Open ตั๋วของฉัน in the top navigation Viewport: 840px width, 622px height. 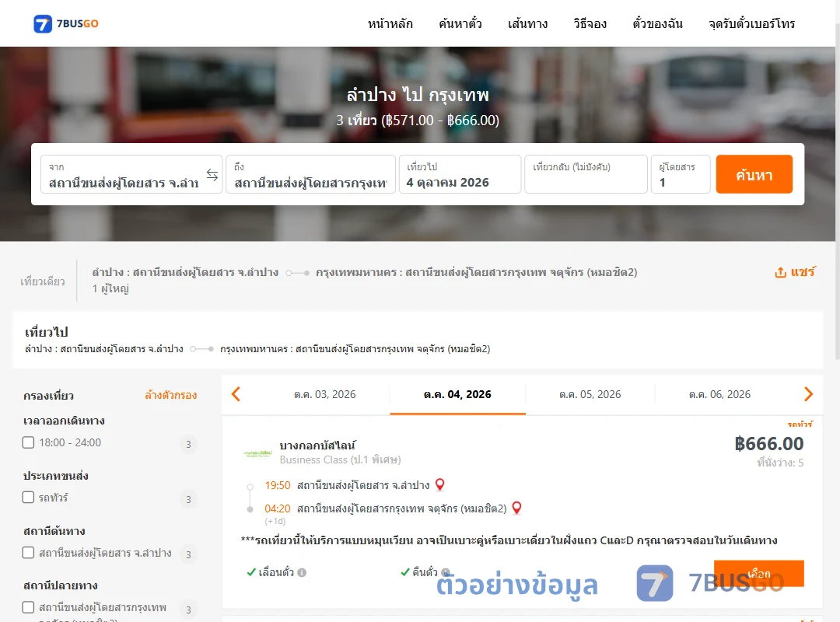click(657, 23)
